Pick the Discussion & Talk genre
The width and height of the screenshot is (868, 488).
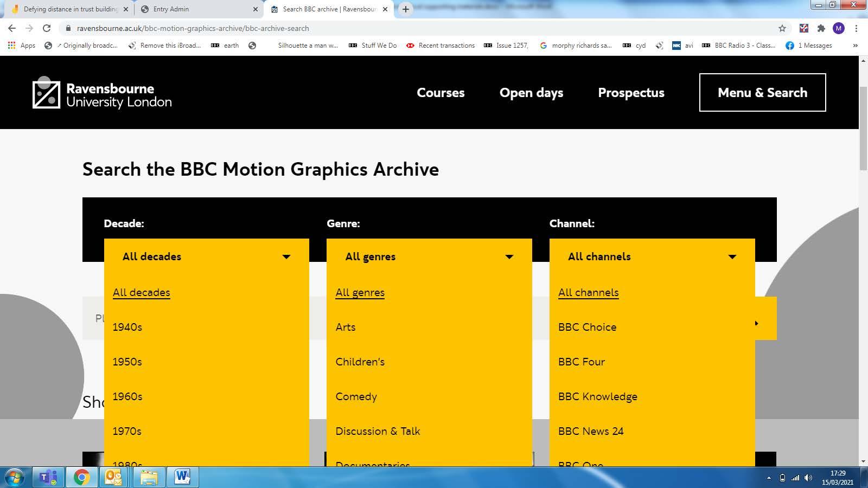pyautogui.click(x=378, y=431)
